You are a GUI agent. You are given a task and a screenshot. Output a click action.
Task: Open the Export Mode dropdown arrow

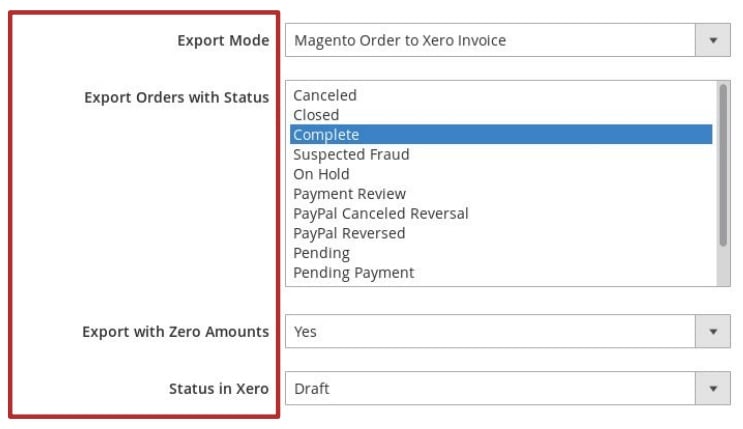coord(713,40)
